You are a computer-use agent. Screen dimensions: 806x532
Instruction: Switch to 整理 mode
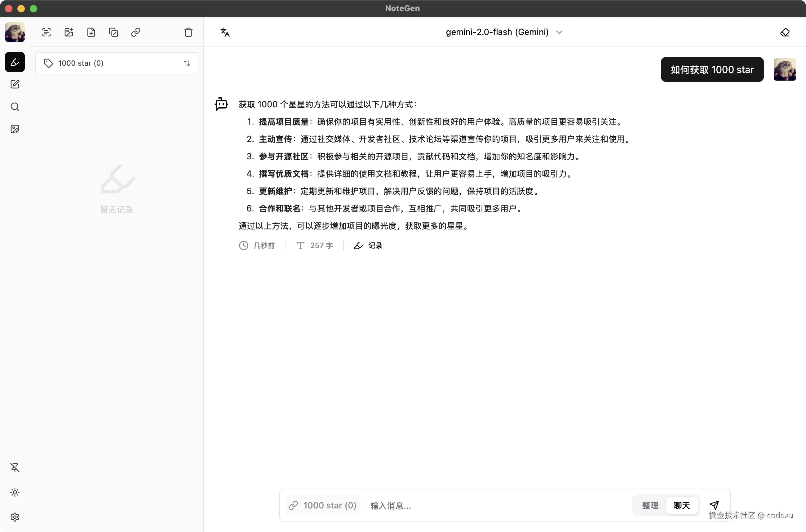click(650, 506)
